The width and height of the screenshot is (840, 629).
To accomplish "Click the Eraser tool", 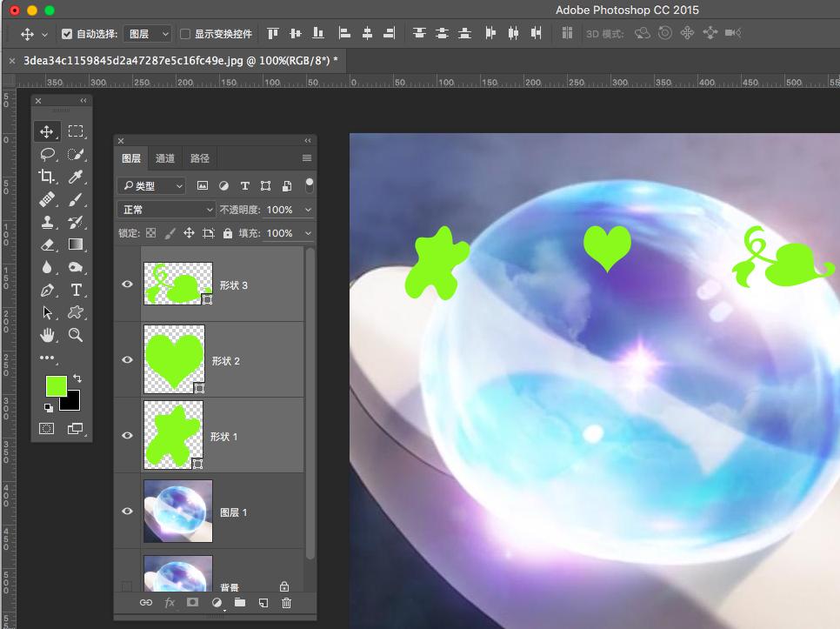I will tap(47, 244).
